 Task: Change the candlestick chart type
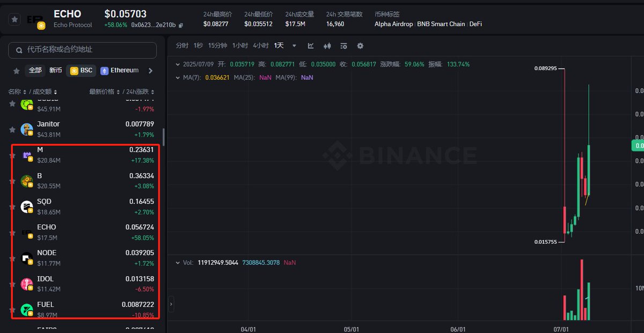(x=327, y=46)
